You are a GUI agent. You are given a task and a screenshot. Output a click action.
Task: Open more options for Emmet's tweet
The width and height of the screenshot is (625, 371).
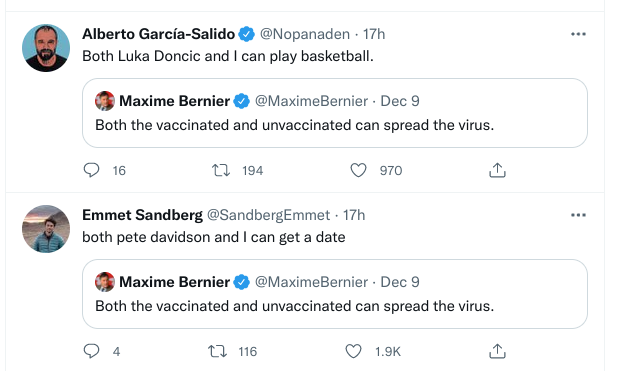click(578, 215)
